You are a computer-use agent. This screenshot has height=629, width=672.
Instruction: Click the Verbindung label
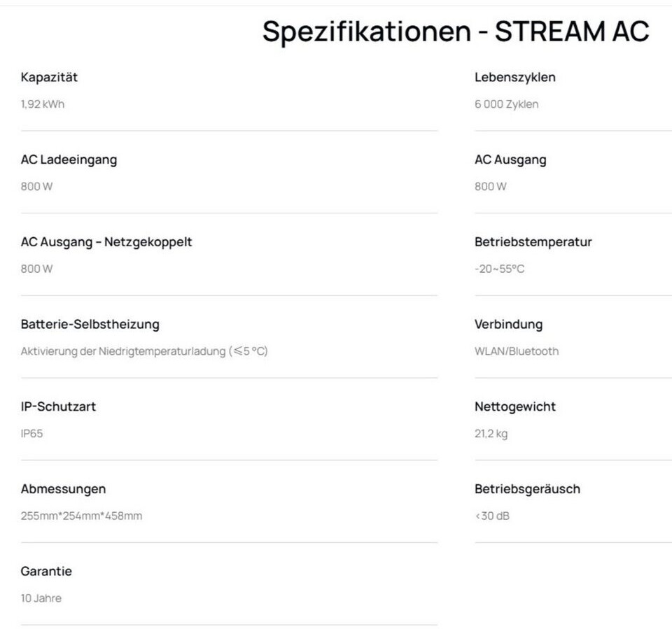click(508, 324)
